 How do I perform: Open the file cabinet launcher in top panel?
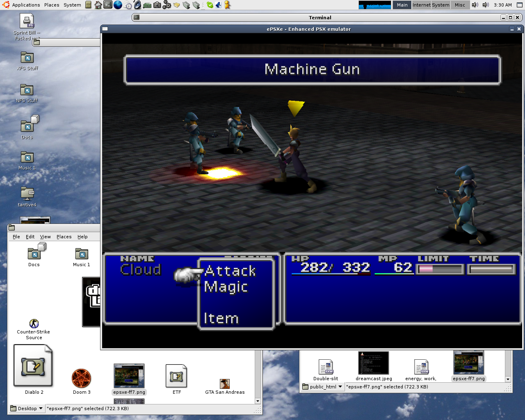88,5
